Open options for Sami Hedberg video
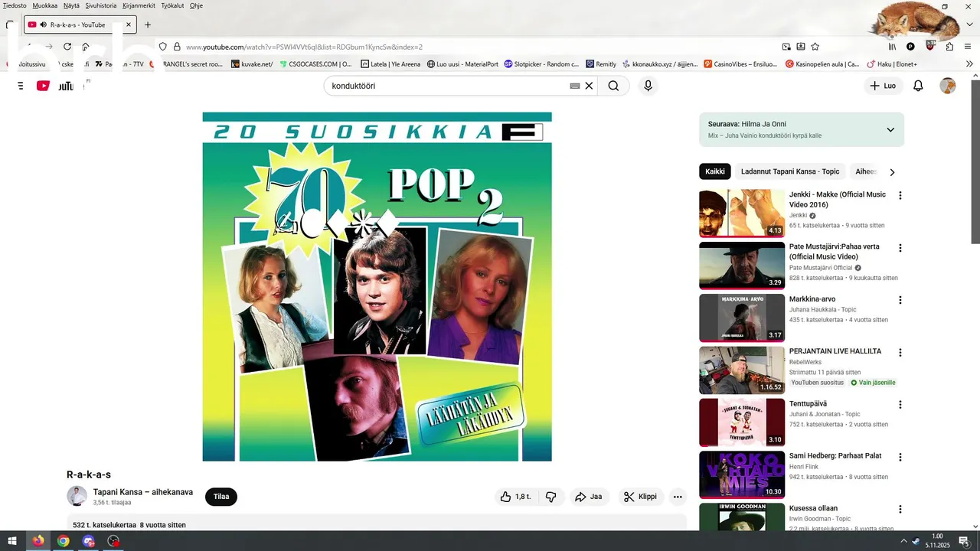 coord(900,457)
